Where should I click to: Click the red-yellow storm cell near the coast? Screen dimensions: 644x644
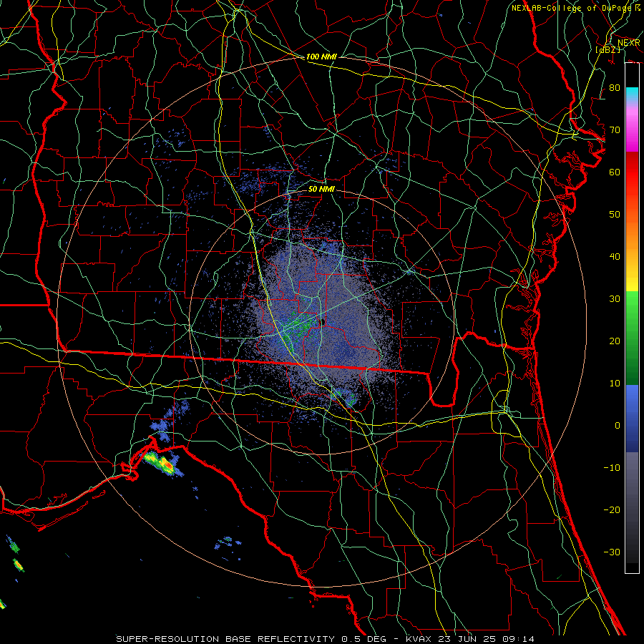click(x=162, y=463)
